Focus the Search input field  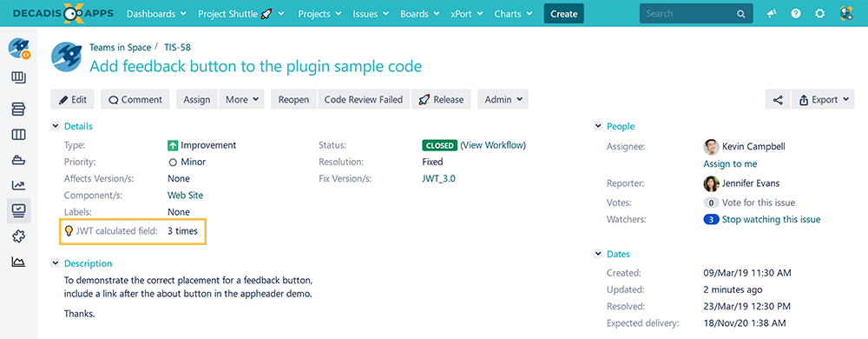(x=696, y=14)
